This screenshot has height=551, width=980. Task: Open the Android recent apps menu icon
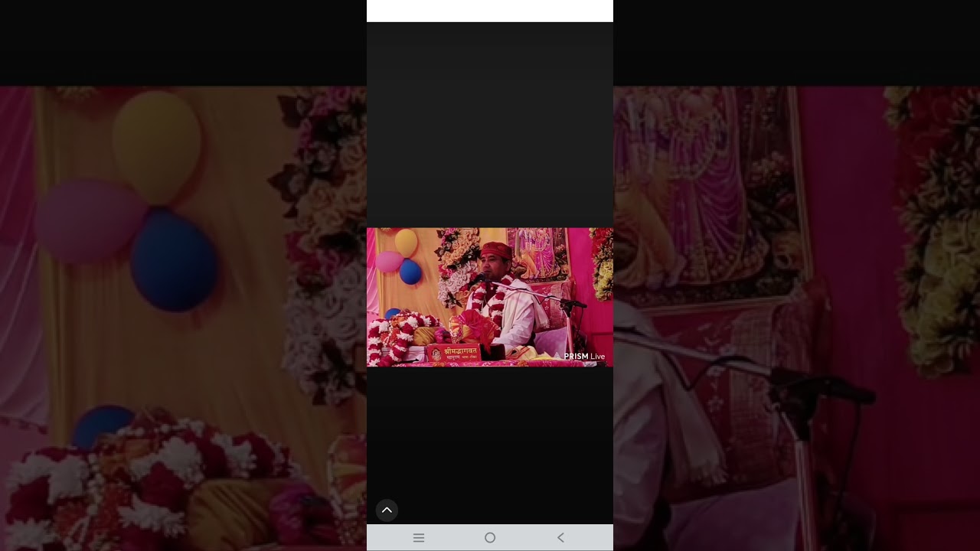[x=419, y=538]
